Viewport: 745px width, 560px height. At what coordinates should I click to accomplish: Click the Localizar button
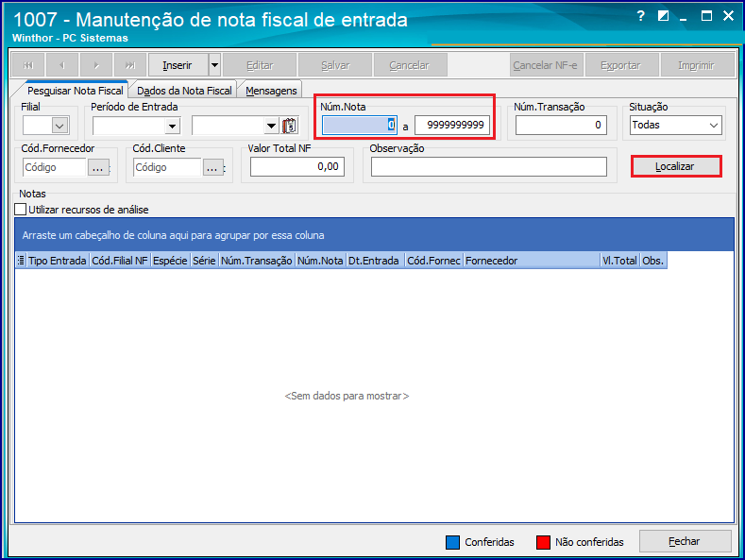[675, 166]
